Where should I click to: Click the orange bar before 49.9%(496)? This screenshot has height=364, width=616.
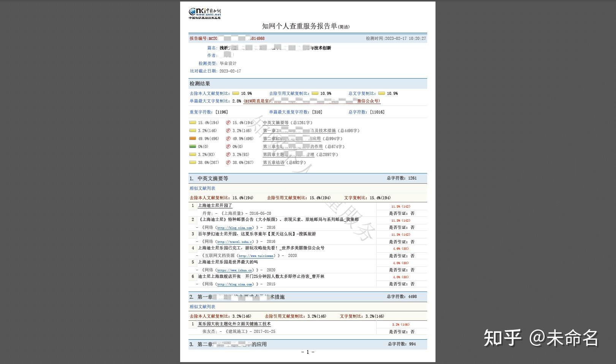click(193, 139)
